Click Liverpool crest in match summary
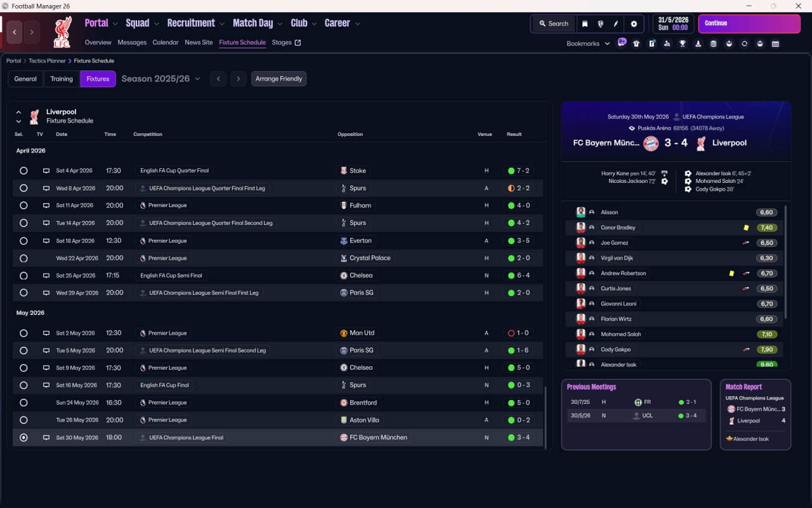The width and height of the screenshot is (812, 508). (700, 143)
